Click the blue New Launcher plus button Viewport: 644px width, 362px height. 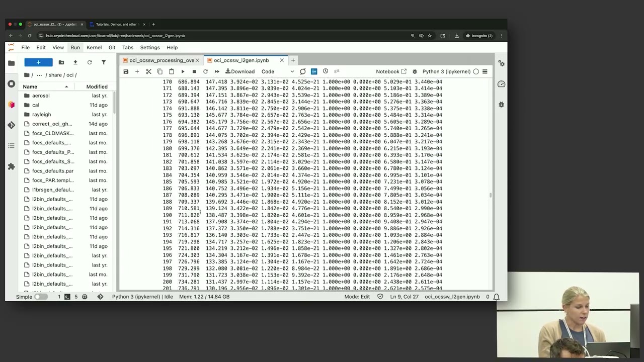tap(38, 62)
